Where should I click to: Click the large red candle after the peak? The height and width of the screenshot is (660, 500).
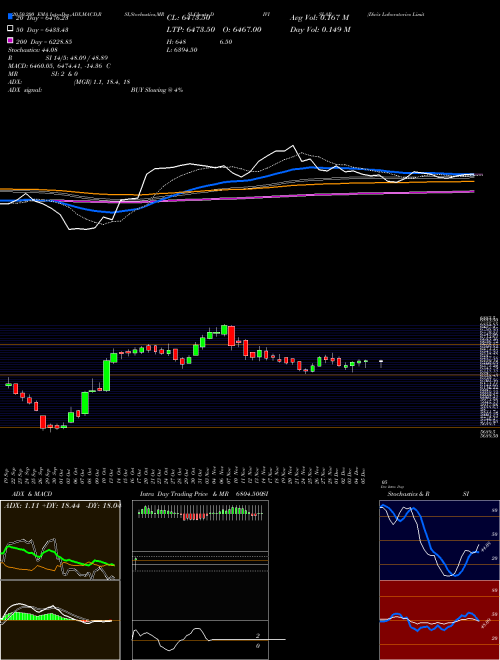pos(231,336)
